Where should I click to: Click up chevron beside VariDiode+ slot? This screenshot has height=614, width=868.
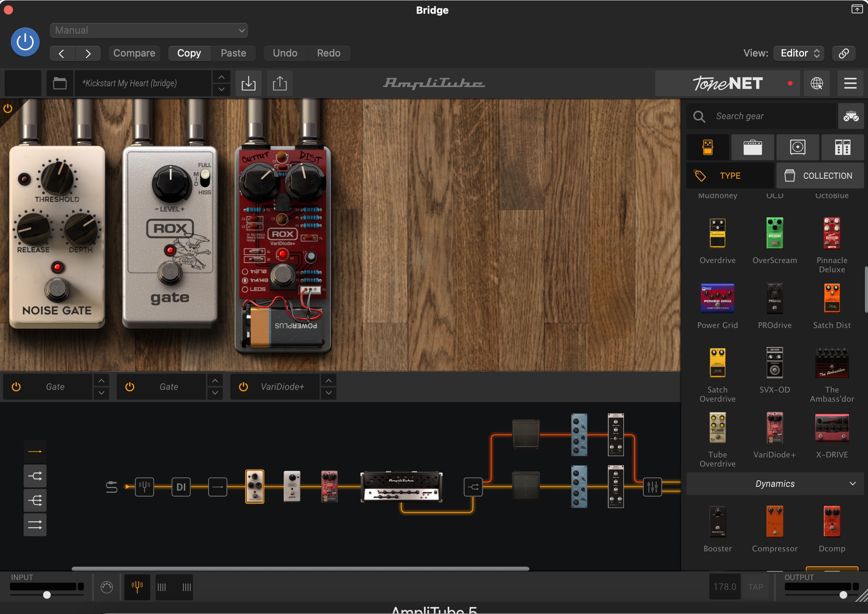[x=329, y=381]
